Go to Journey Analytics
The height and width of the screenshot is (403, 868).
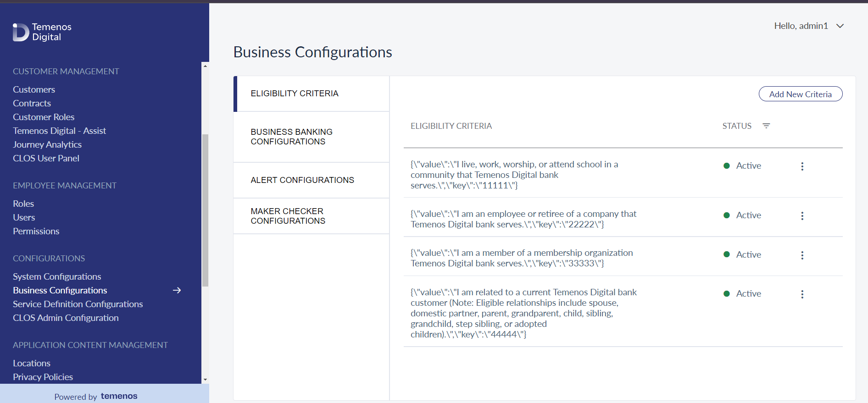(47, 144)
